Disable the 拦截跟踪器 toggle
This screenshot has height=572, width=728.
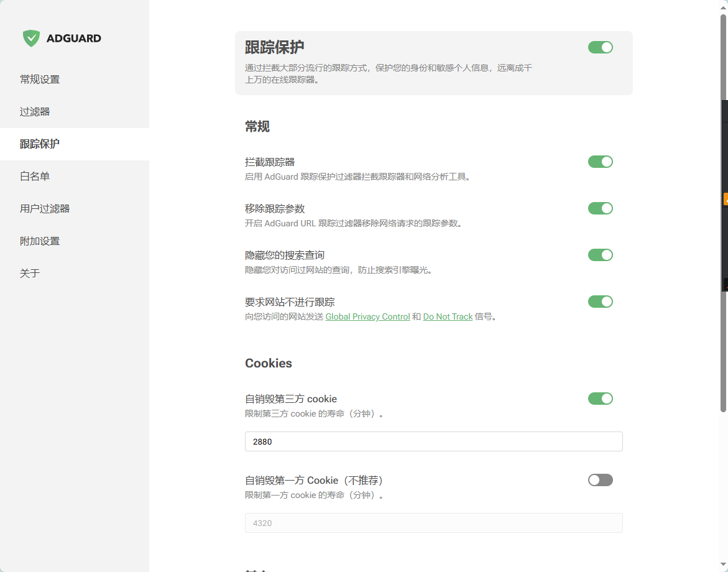(x=601, y=162)
